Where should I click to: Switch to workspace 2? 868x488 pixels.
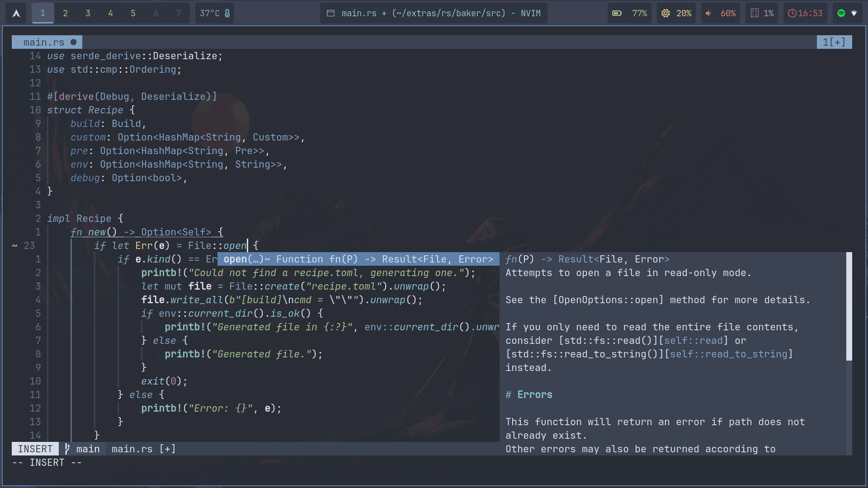pyautogui.click(x=66, y=13)
